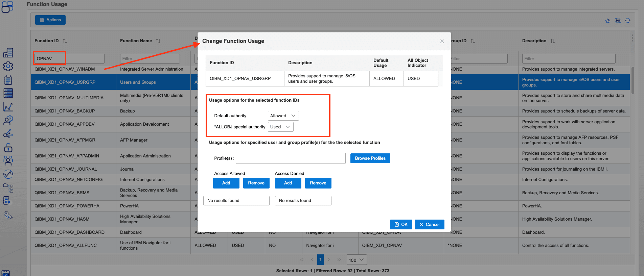644x276 pixels.
Task: Open the Actions menu
Action: pos(50,20)
